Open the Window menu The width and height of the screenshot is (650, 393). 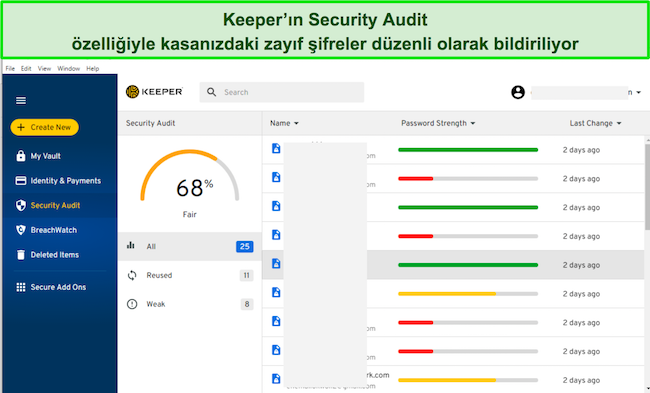click(x=68, y=68)
